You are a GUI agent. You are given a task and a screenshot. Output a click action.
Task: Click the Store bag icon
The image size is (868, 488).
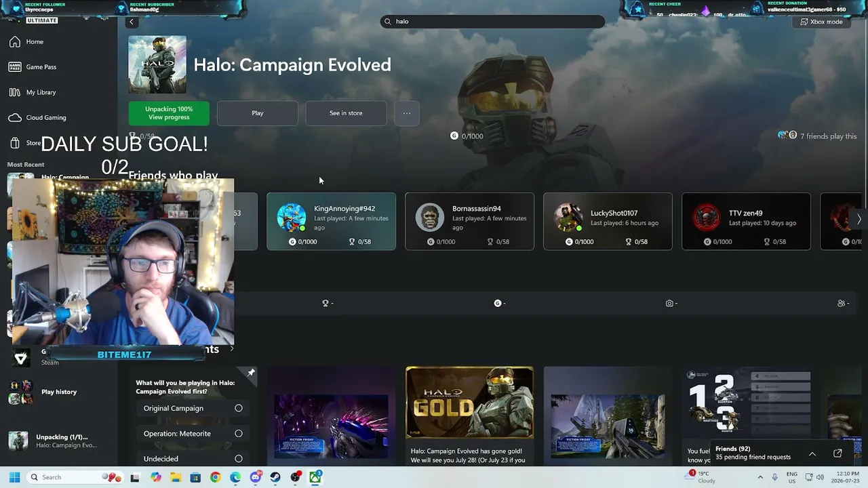14,143
